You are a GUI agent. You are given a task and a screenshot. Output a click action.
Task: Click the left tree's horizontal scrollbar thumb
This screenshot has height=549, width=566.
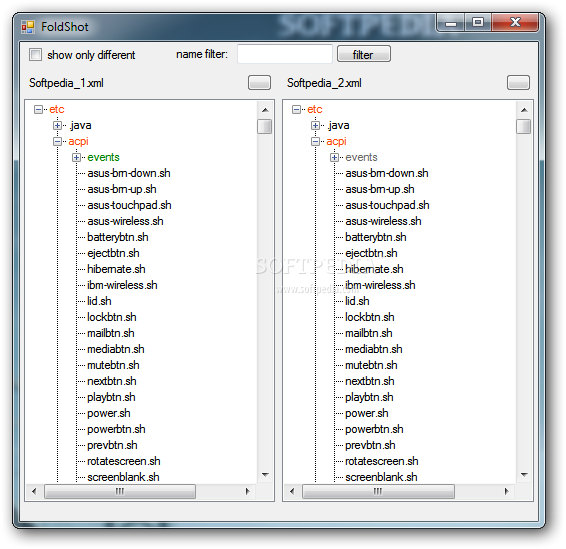120,491
